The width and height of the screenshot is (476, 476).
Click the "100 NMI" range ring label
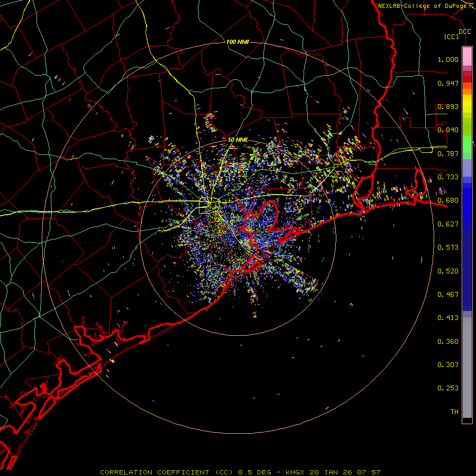click(237, 42)
